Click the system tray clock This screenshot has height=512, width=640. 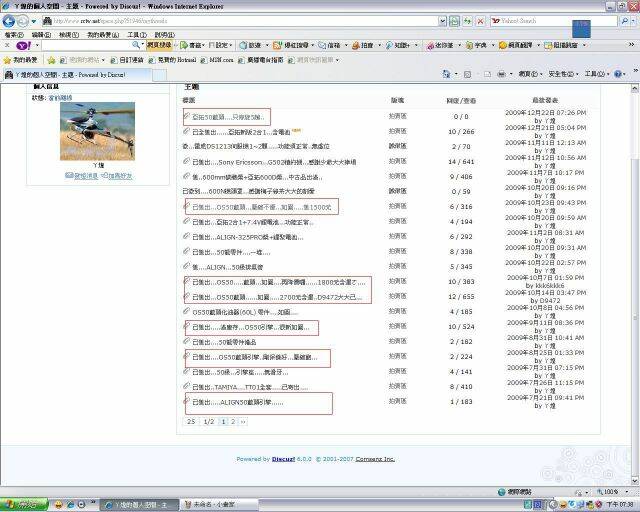click(620, 505)
